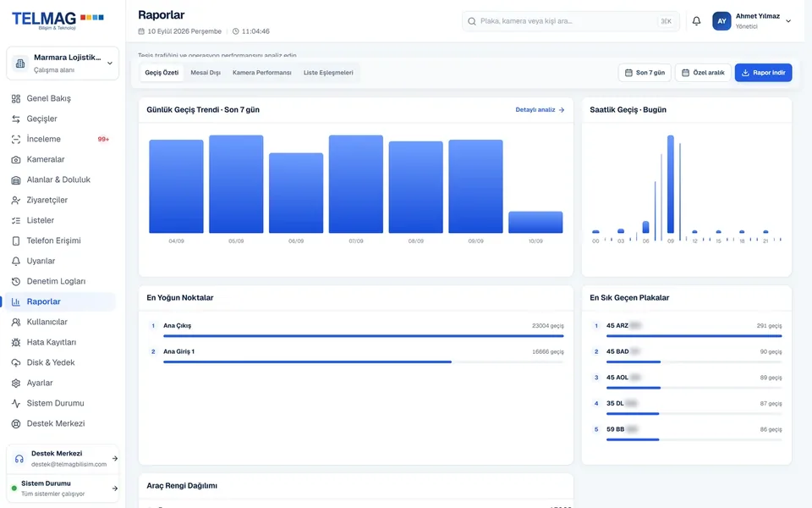The image size is (812, 508).
Task: Open İnceleme scan icon in sidebar
Action: (16, 139)
